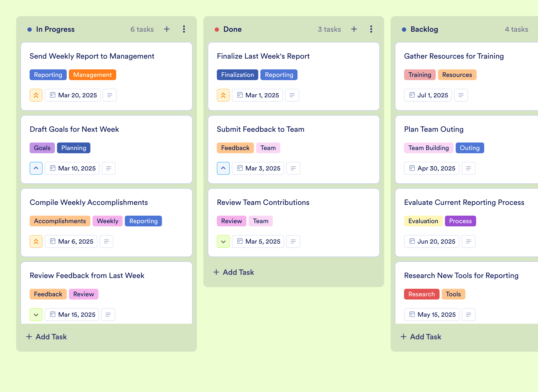
Task: Click plus icon in In Progress header
Action: (x=167, y=29)
